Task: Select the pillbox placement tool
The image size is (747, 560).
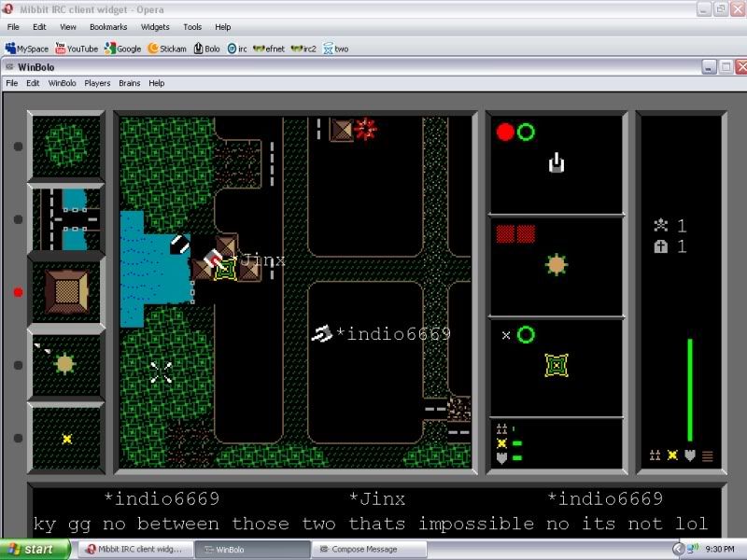Action: pos(65,363)
